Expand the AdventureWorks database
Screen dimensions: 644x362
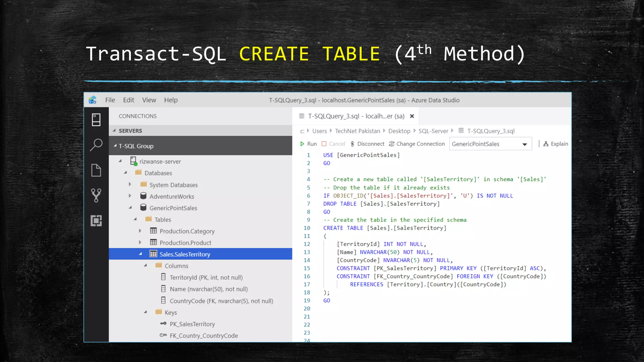130,196
